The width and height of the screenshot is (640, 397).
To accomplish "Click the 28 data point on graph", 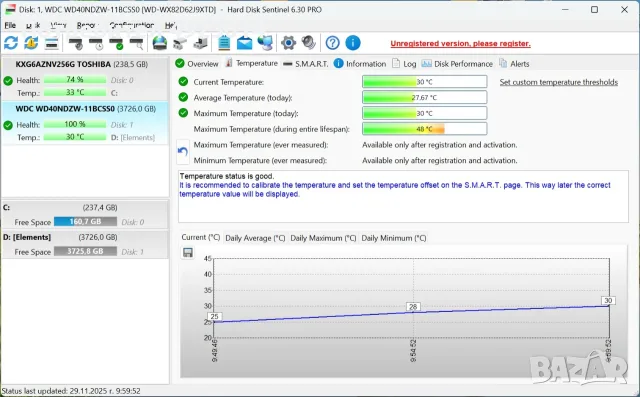I will point(413,306).
